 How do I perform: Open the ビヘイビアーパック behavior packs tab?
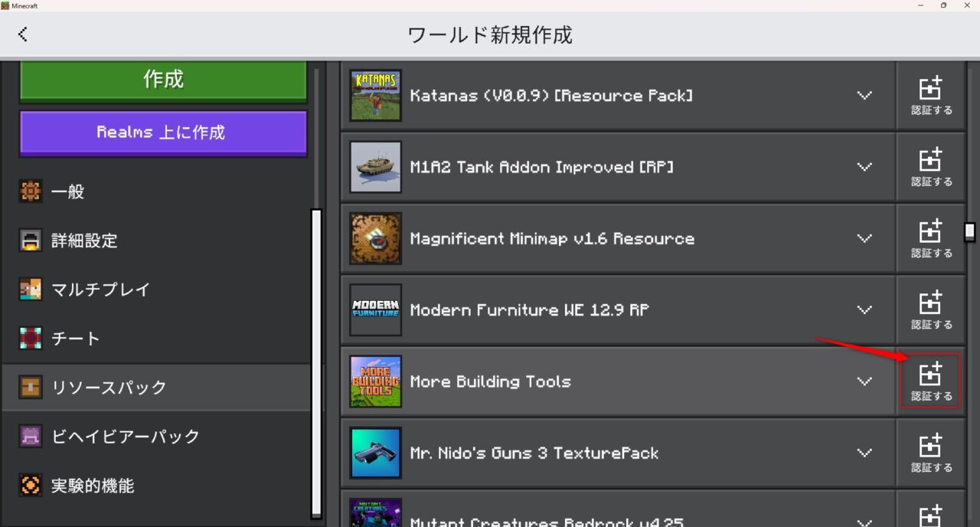[156, 437]
